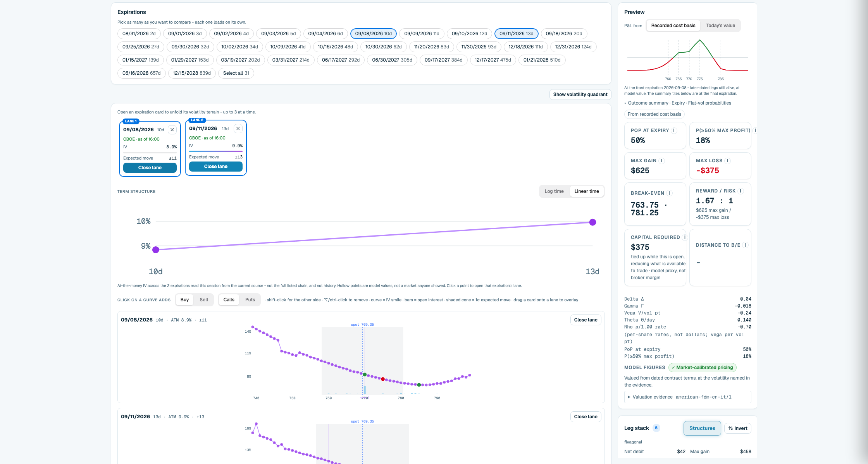Open info icon next to MAX LOSS
The height and width of the screenshot is (464, 868).
coord(727,161)
